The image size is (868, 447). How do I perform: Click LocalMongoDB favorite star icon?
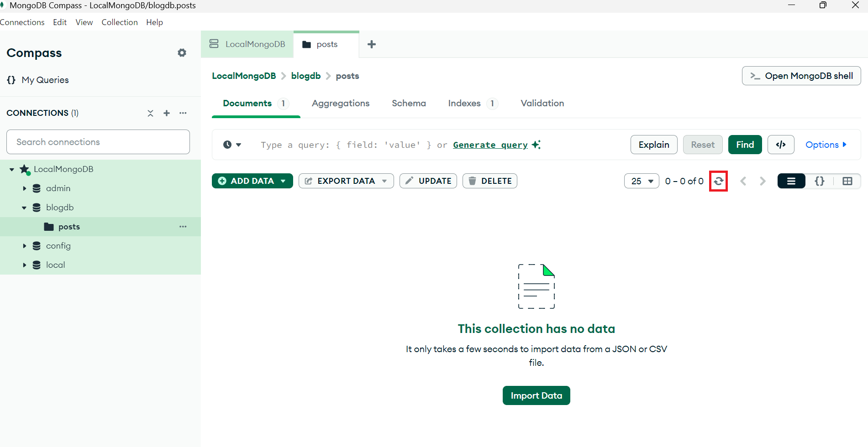point(25,170)
